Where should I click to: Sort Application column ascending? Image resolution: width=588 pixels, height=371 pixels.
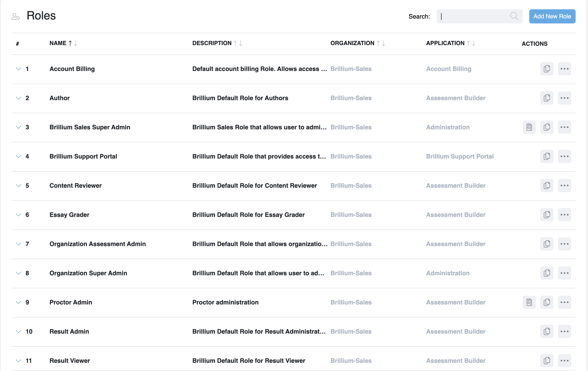[x=468, y=43]
